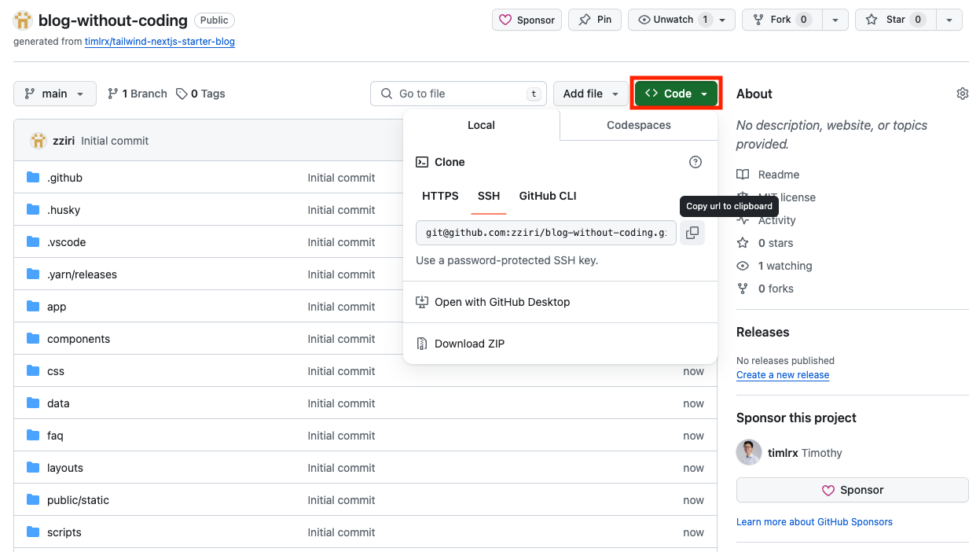Click the css folder icon
The height and width of the screenshot is (552, 980).
[x=33, y=371]
